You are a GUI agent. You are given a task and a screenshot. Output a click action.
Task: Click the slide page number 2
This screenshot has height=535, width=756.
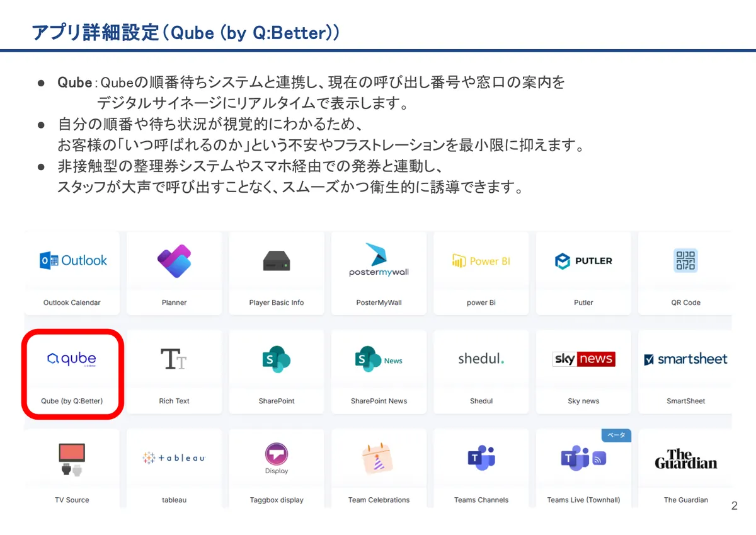(734, 505)
